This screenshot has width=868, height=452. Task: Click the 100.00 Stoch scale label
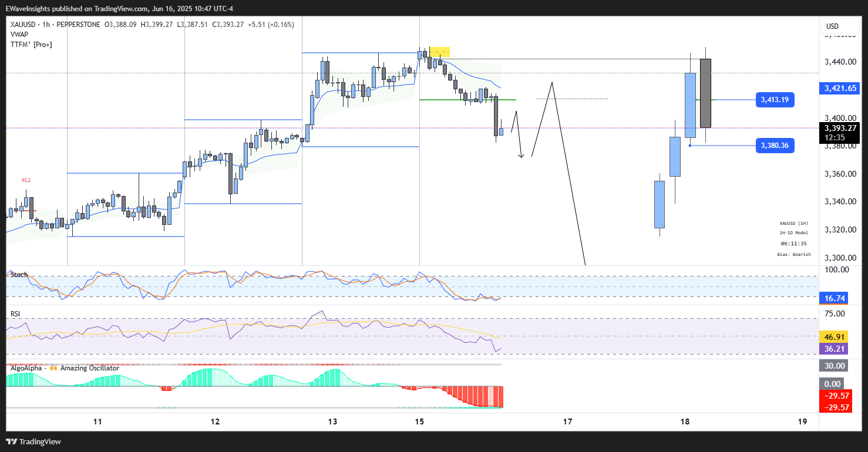[x=837, y=269]
